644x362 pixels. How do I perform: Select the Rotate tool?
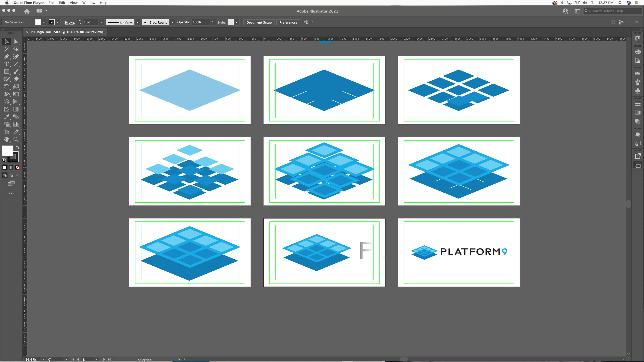pyautogui.click(x=6, y=87)
